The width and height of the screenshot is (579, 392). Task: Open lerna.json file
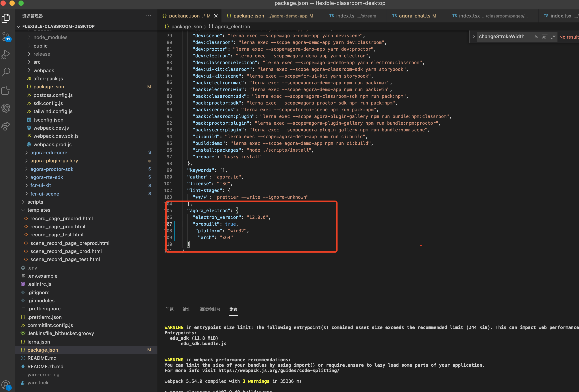39,342
